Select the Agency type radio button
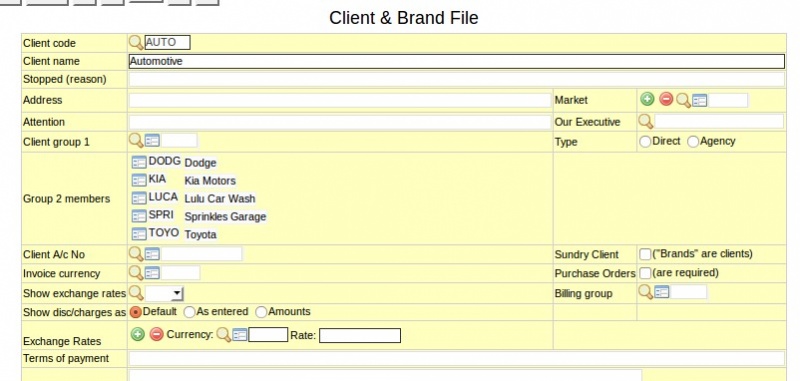 click(x=693, y=142)
